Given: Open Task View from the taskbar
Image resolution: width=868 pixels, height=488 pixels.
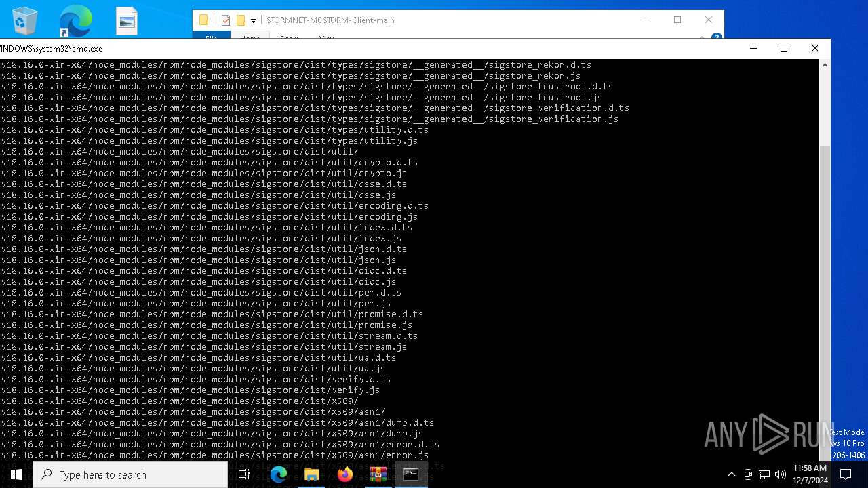Looking at the screenshot, I should pos(244,474).
